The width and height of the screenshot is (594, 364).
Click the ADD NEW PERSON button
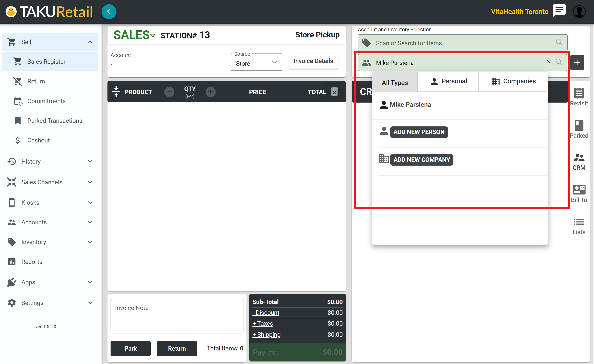(419, 132)
